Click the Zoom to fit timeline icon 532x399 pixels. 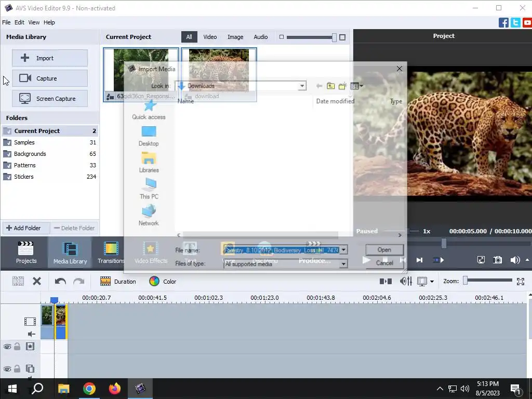(x=521, y=281)
